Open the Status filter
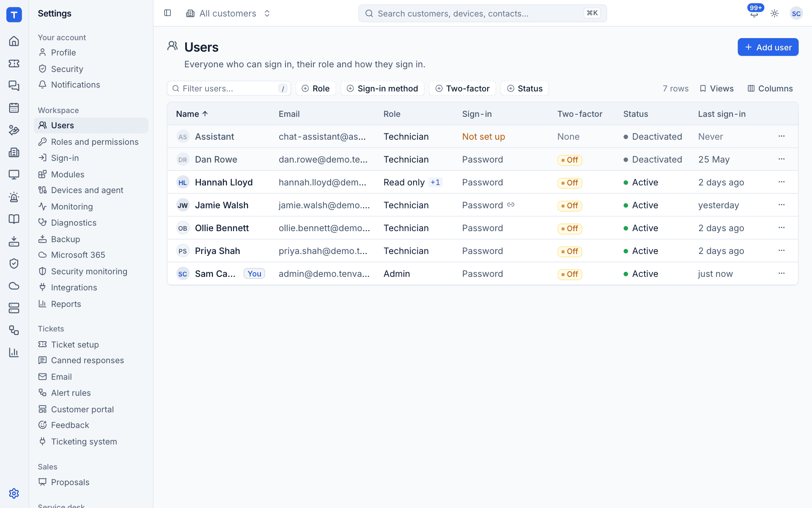 tap(524, 88)
